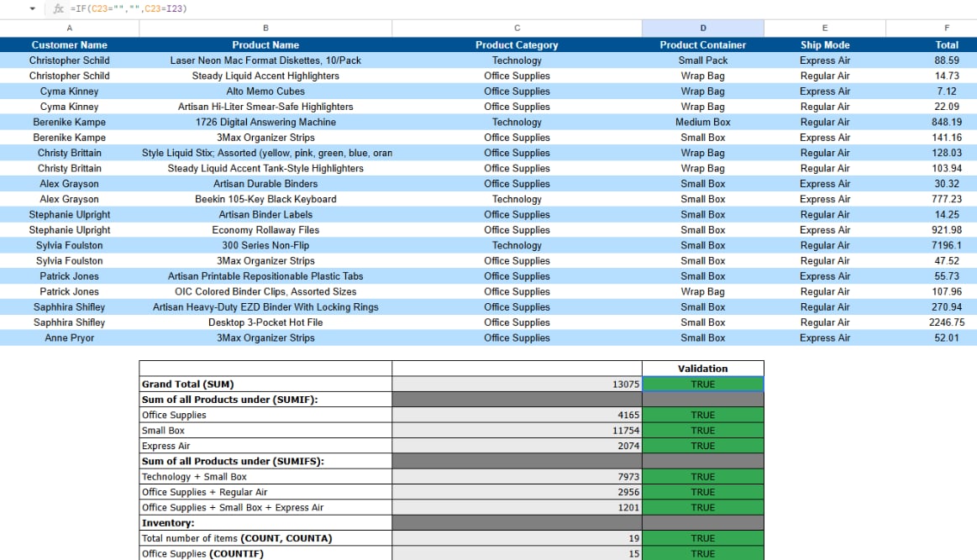Select the Steady Liquid Accent Highlighters cell
This screenshot has height=560, width=977.
click(x=265, y=76)
